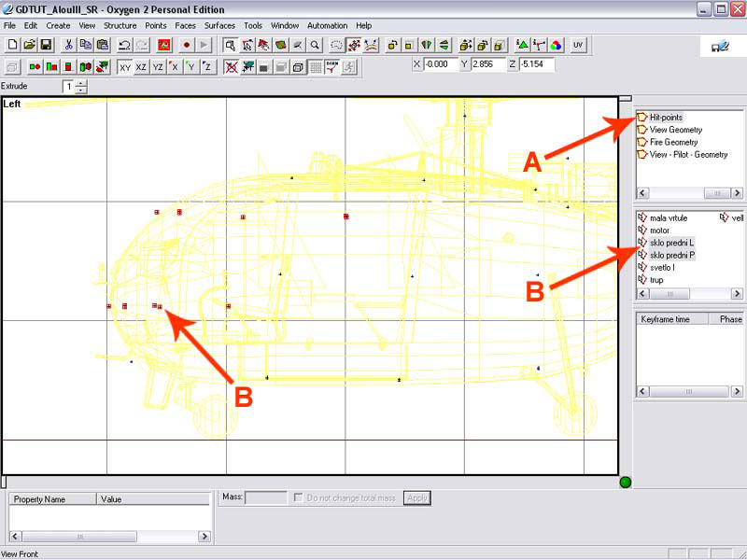Click the Save floppy disk icon

[45, 45]
